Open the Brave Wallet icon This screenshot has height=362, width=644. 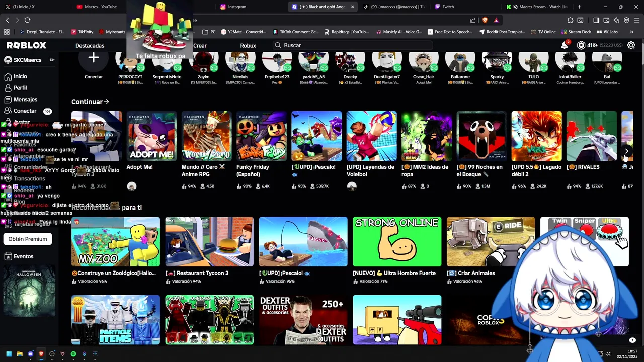(x=606, y=20)
